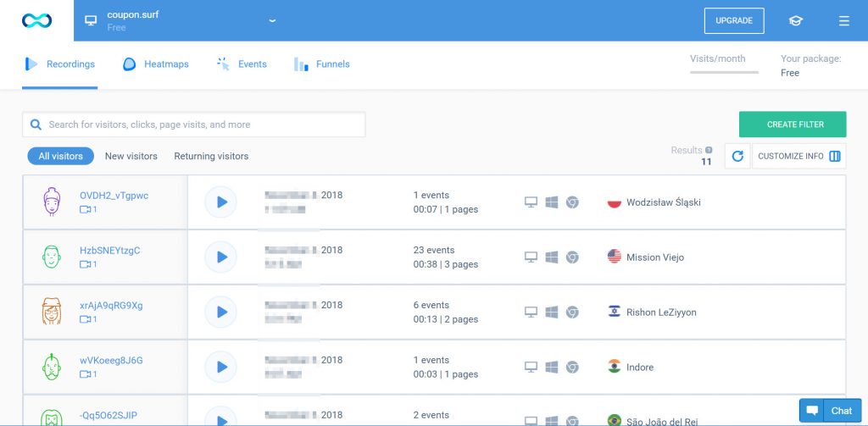
Task: Select the New visitors filter
Action: point(131,156)
